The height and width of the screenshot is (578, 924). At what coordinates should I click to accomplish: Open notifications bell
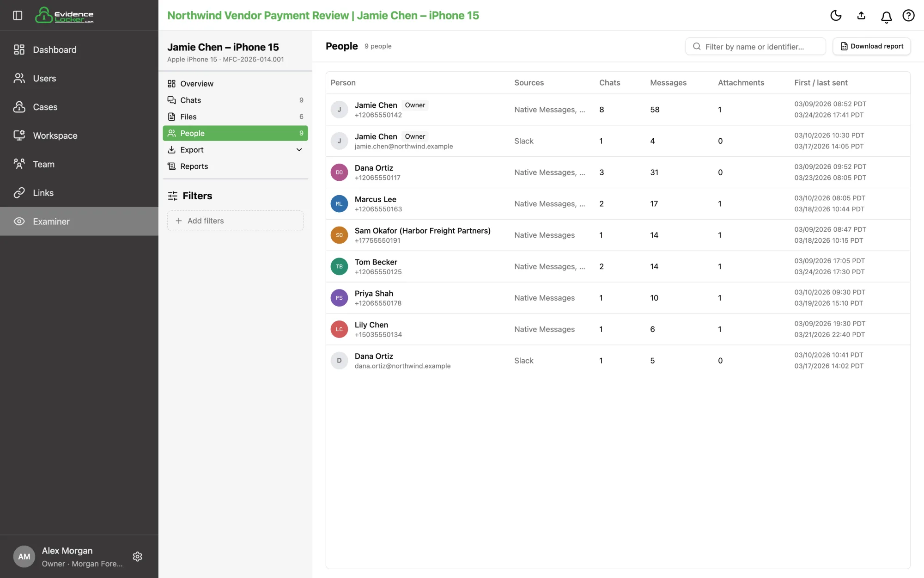coord(886,17)
